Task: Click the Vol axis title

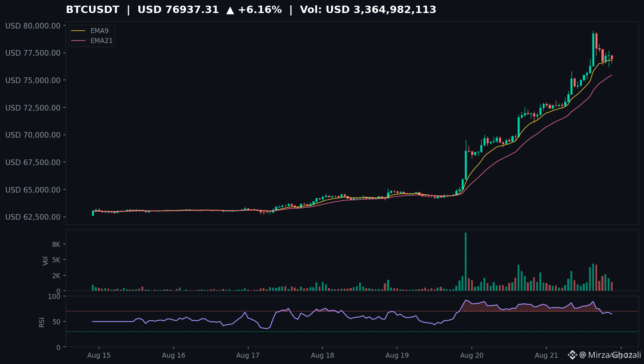Action: pos(45,261)
